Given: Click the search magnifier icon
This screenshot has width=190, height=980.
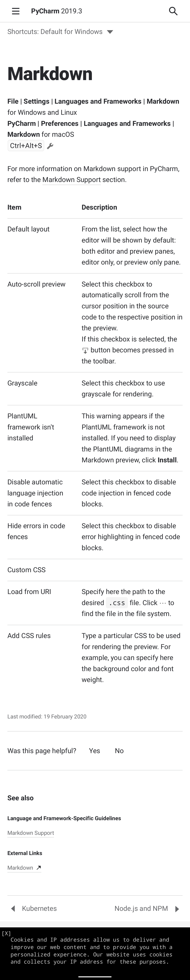Looking at the screenshot, I should (x=173, y=11).
